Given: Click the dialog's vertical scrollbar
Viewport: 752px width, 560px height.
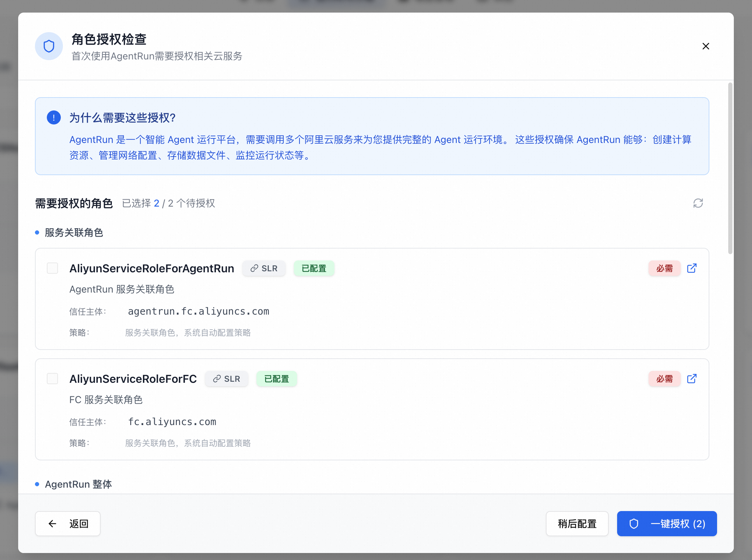Looking at the screenshot, I should (x=730, y=168).
